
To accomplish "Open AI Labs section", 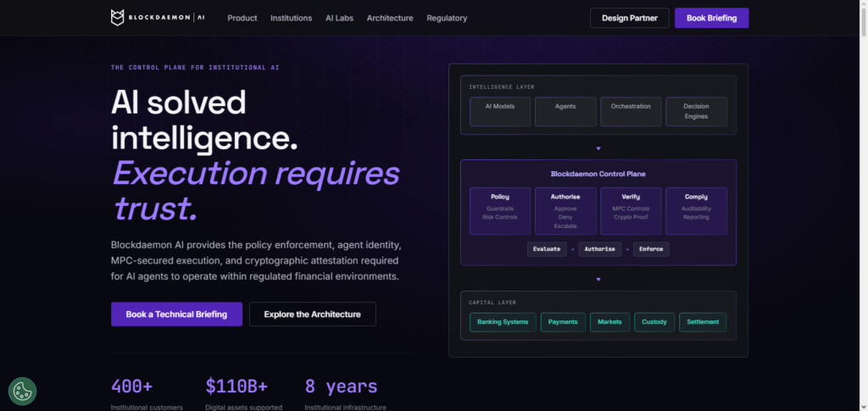I will (339, 19).
